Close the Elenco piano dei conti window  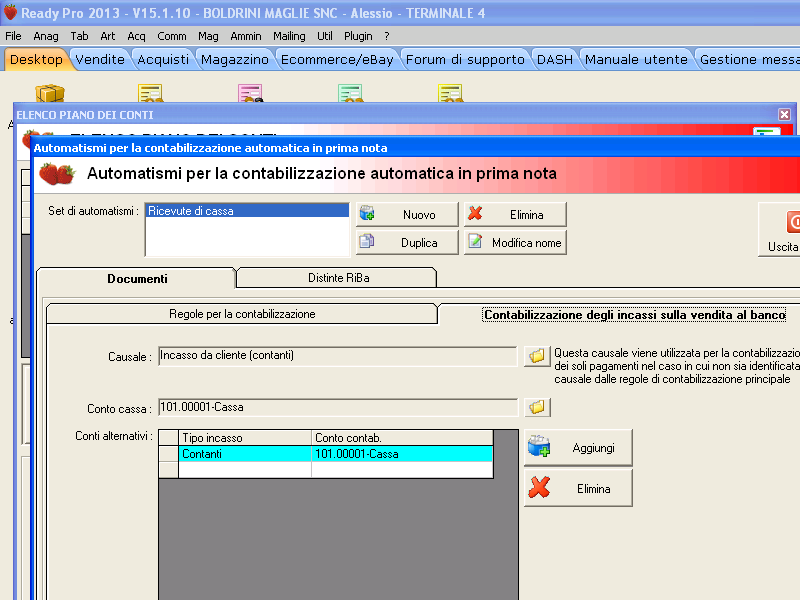point(784,114)
